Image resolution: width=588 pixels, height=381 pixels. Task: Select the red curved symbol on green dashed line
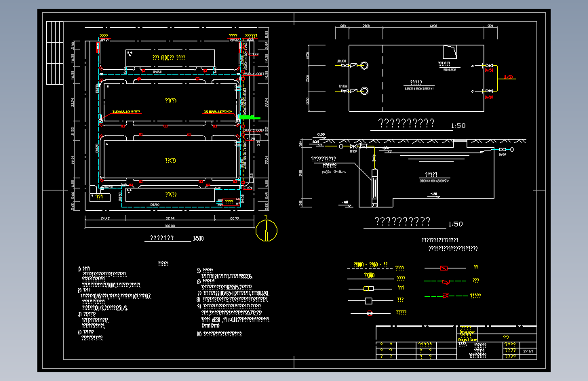[x=446, y=281]
